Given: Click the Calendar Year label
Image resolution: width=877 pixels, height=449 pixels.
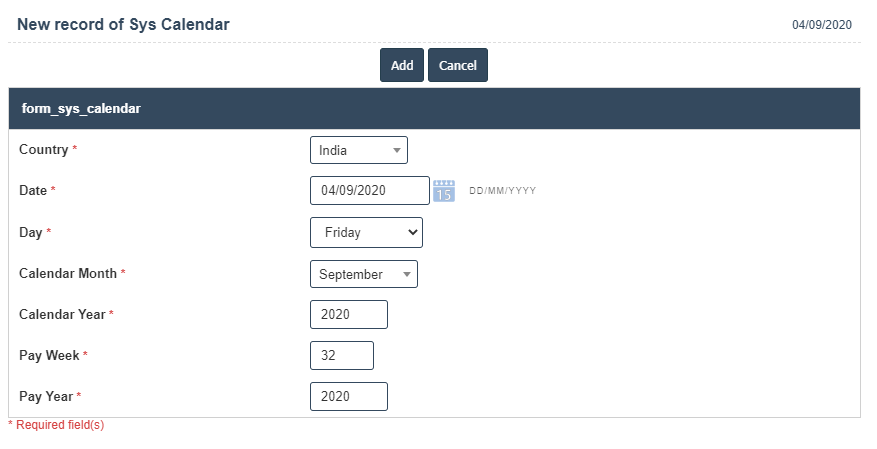Looking at the screenshot, I should (x=62, y=314).
